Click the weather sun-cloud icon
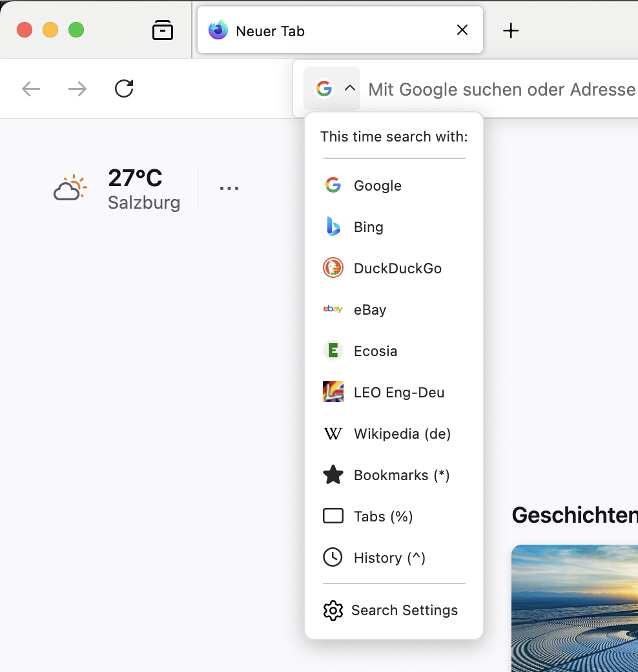 70,188
